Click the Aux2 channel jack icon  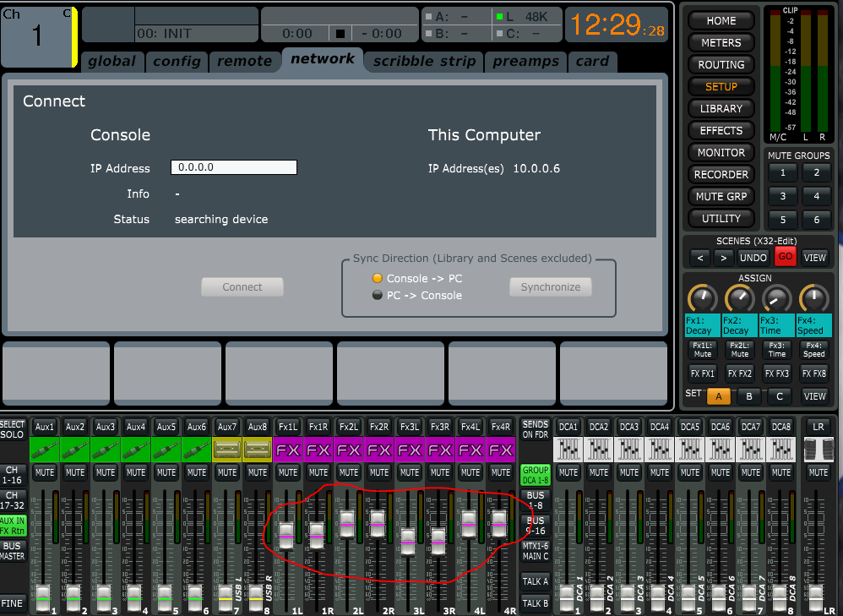pyautogui.click(x=74, y=450)
